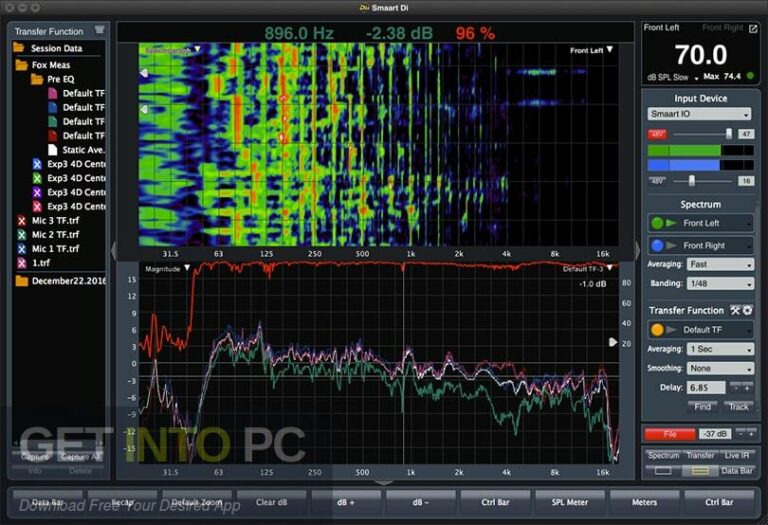
Task: Click the Mic 2 TF.trf X icon
Action: [x=22, y=235]
